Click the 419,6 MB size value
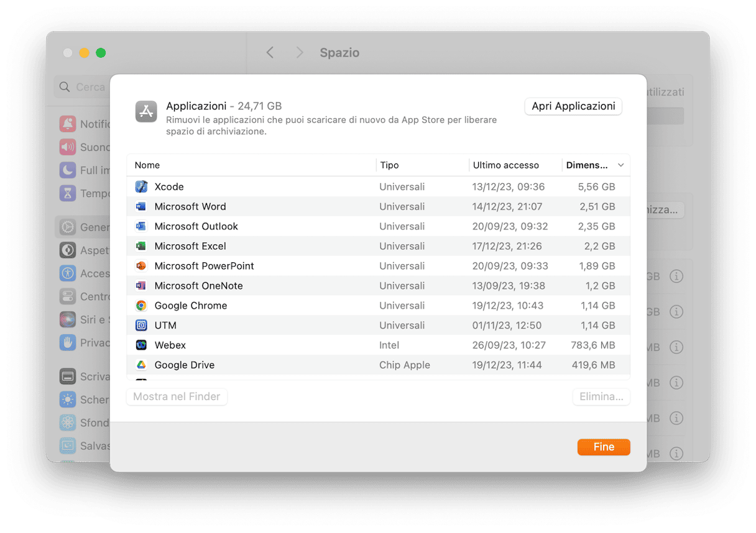Screen dimensions: 756x533 click(593, 365)
